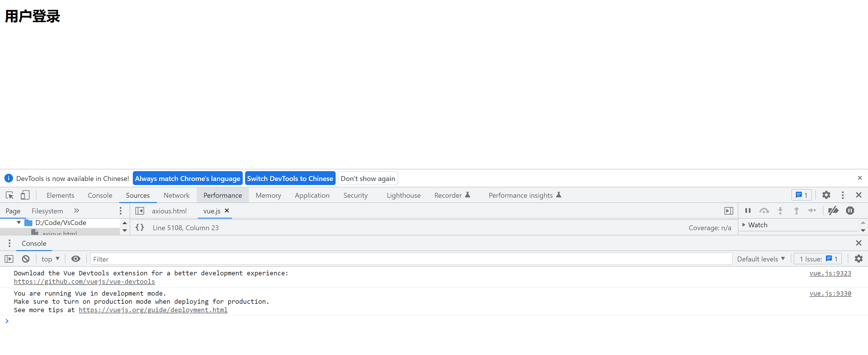
Task: Show the console sidebar
Action: tap(9, 259)
